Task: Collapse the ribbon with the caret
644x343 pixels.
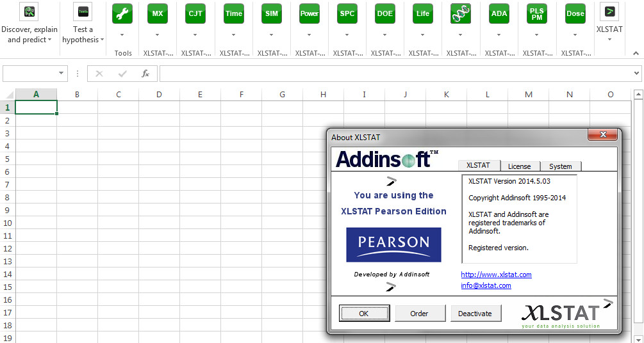Action: point(636,52)
